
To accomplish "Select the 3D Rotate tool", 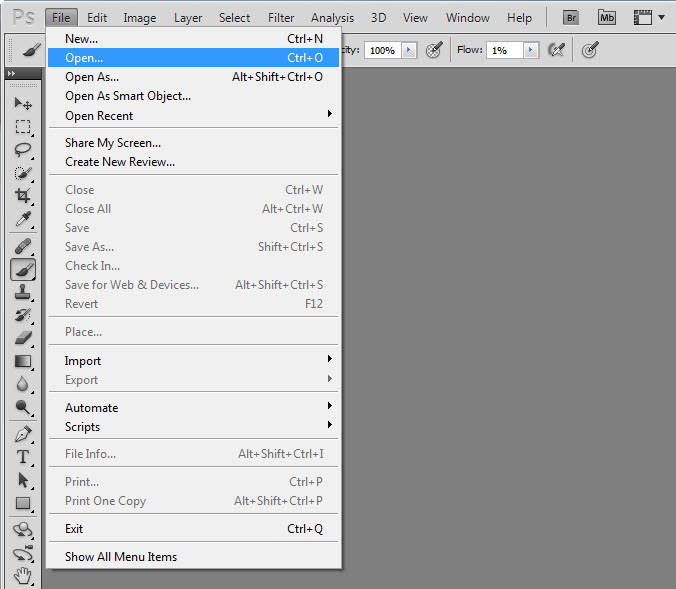I will pyautogui.click(x=23, y=530).
